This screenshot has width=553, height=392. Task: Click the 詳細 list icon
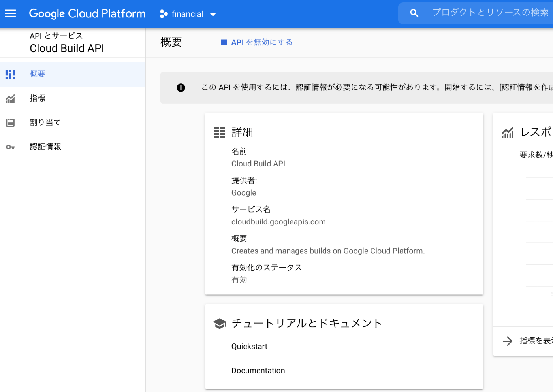[x=220, y=132]
